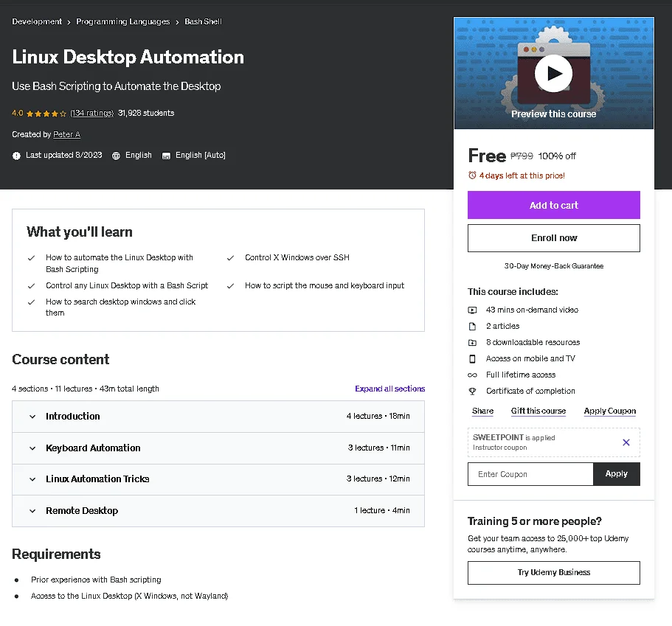Open the 134 ratings link
The height and width of the screenshot is (626, 672).
91,113
